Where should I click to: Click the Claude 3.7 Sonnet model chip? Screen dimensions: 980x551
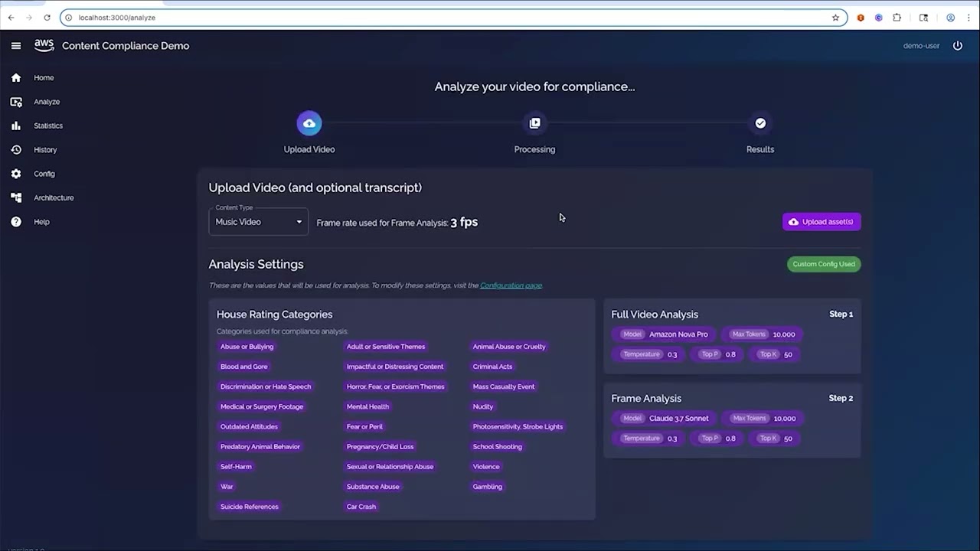click(x=665, y=419)
